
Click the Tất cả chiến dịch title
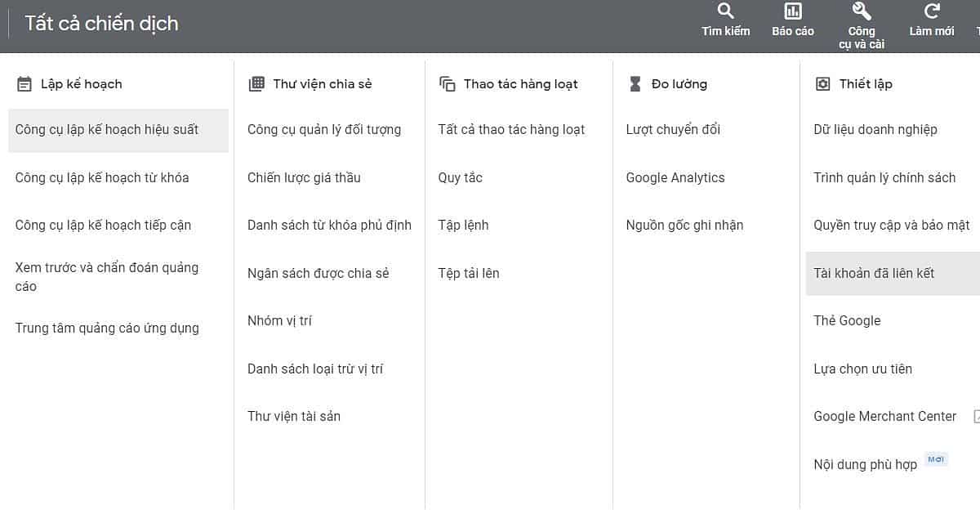pos(101,23)
